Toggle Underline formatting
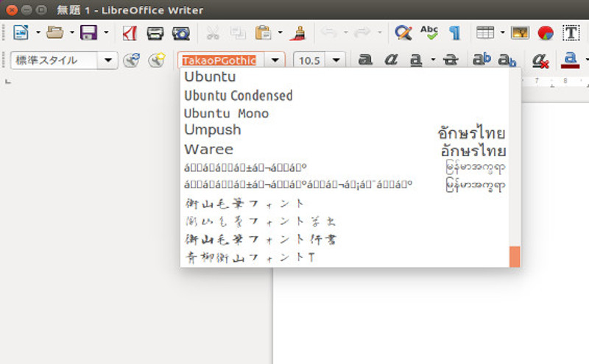Screen dimensions: 589x364 point(416,60)
